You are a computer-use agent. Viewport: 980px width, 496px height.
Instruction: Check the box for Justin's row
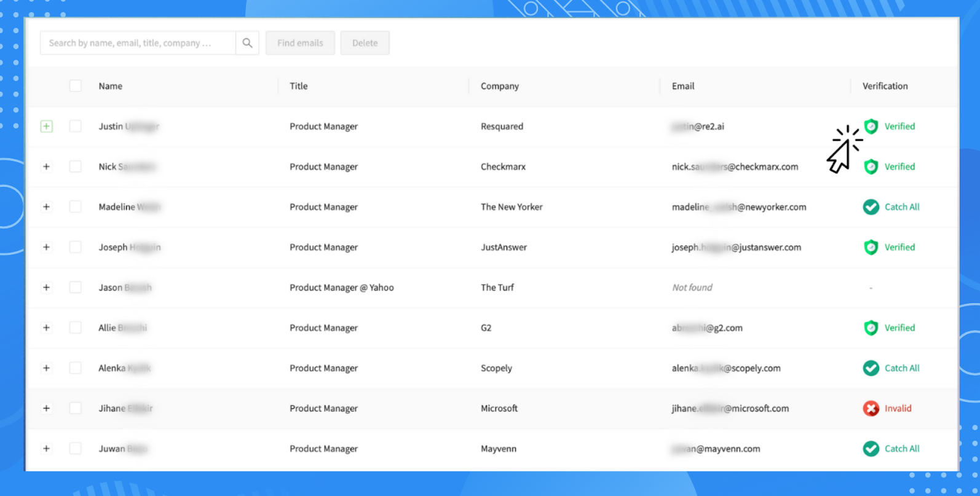coord(75,127)
